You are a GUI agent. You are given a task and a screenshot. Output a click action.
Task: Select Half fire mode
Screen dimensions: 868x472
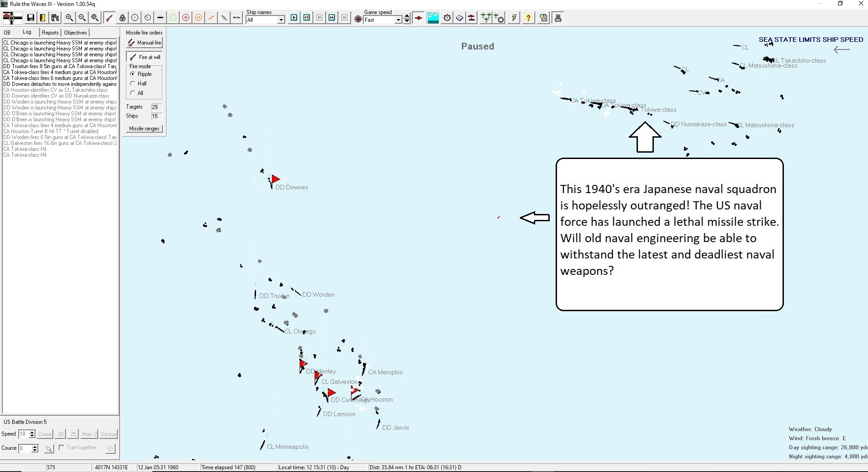pyautogui.click(x=132, y=83)
